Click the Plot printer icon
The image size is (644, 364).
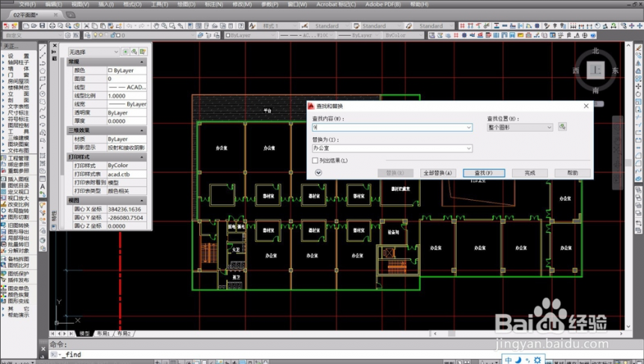(52, 25)
